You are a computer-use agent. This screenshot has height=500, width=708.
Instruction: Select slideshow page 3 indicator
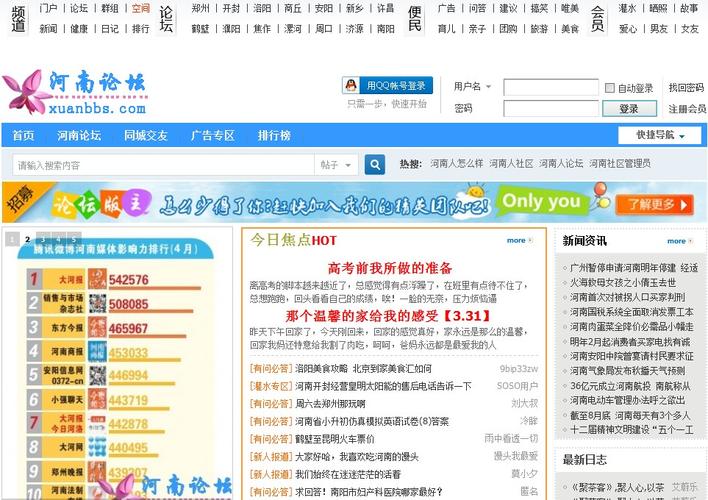[43, 239]
